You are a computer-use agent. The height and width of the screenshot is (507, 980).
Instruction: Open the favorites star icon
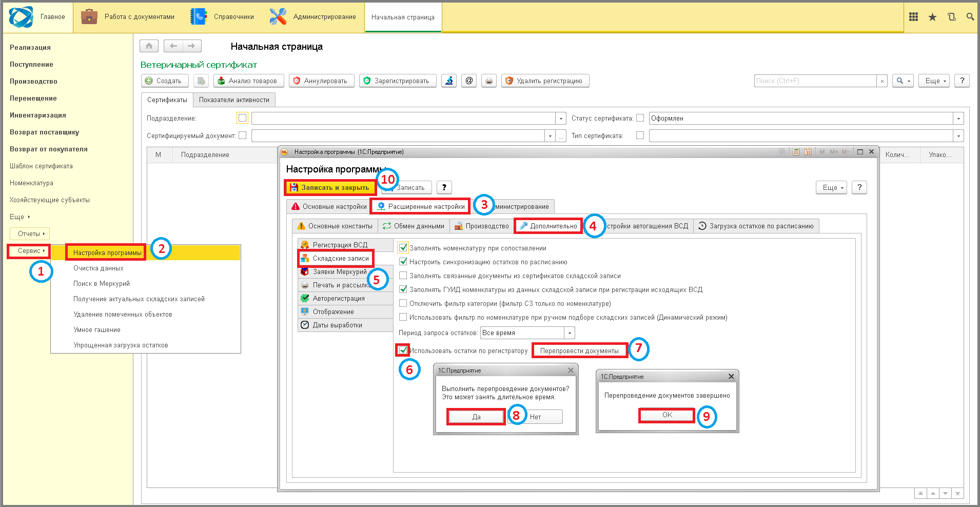coord(932,17)
